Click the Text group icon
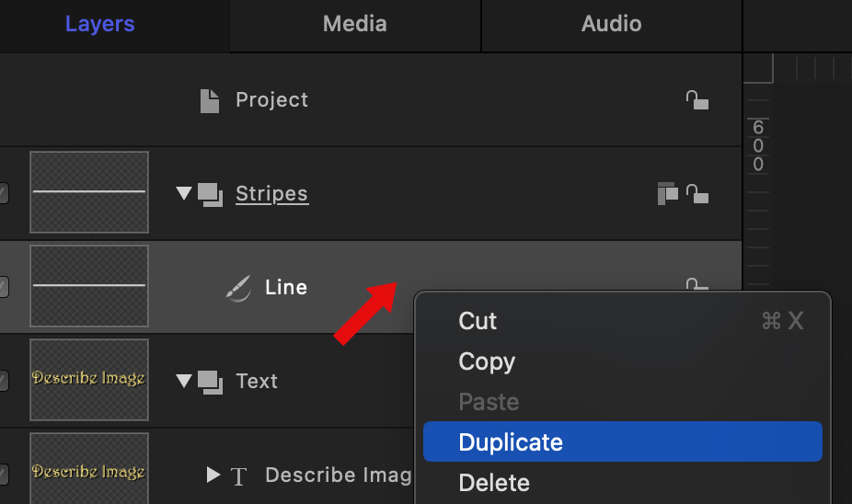The image size is (852, 504). pyautogui.click(x=212, y=382)
